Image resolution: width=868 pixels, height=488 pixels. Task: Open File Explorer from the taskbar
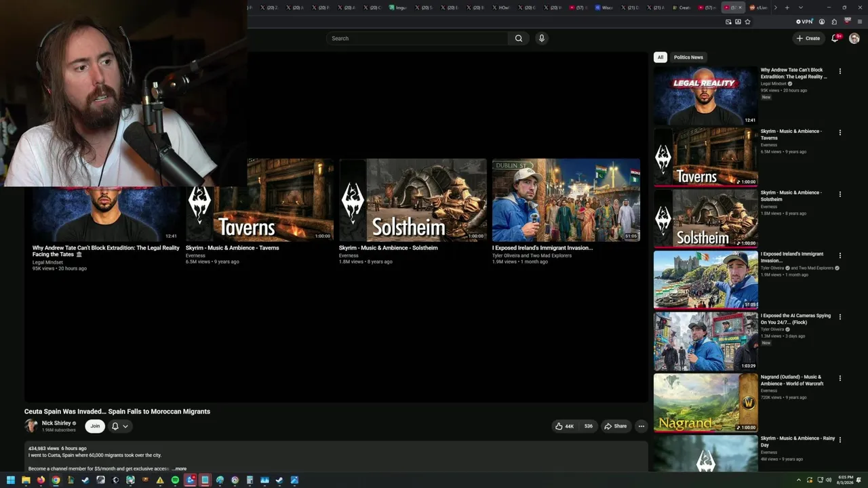click(x=26, y=481)
